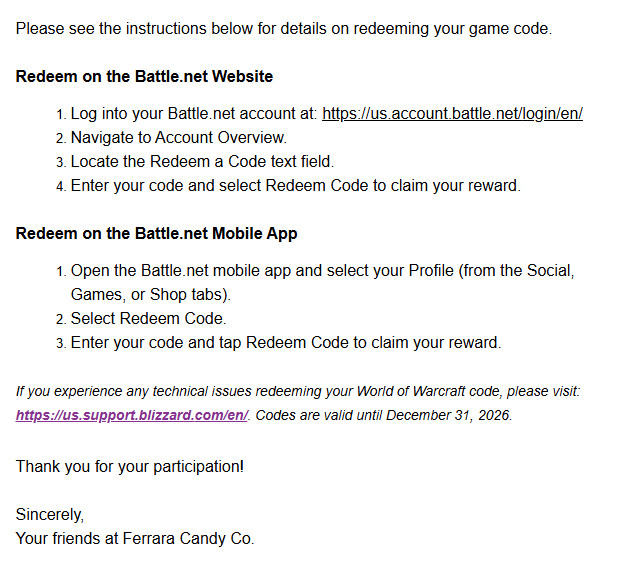631x569 pixels.
Task: Click the 'Locate the Redeem a Code text field' step
Action: pos(202,161)
